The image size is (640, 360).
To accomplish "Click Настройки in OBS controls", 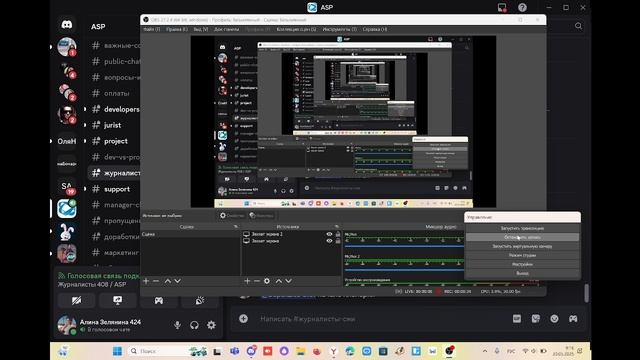I will point(522,264).
